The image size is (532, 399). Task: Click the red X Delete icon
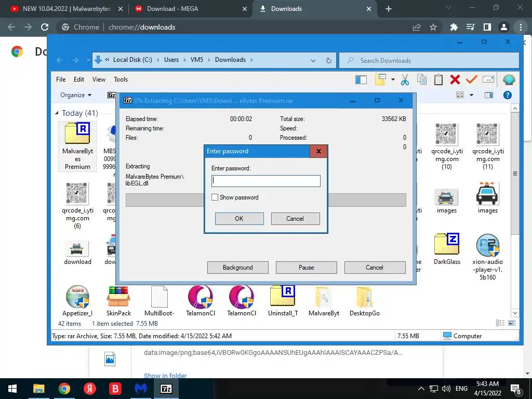coord(455,79)
